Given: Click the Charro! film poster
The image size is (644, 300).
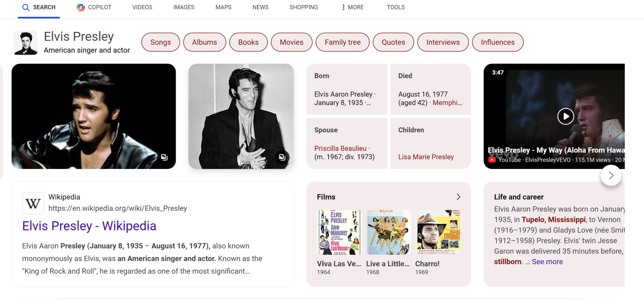Looking at the screenshot, I should [x=438, y=232].
